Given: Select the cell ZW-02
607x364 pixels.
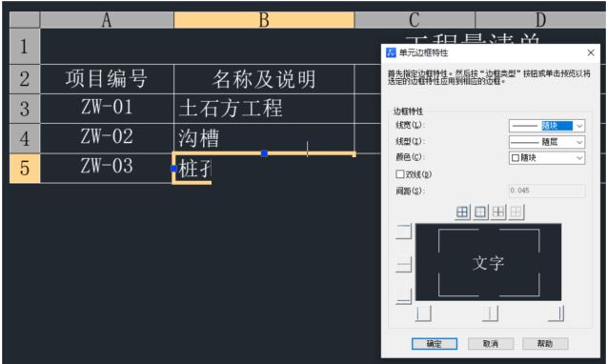Looking at the screenshot, I should click(x=107, y=138).
